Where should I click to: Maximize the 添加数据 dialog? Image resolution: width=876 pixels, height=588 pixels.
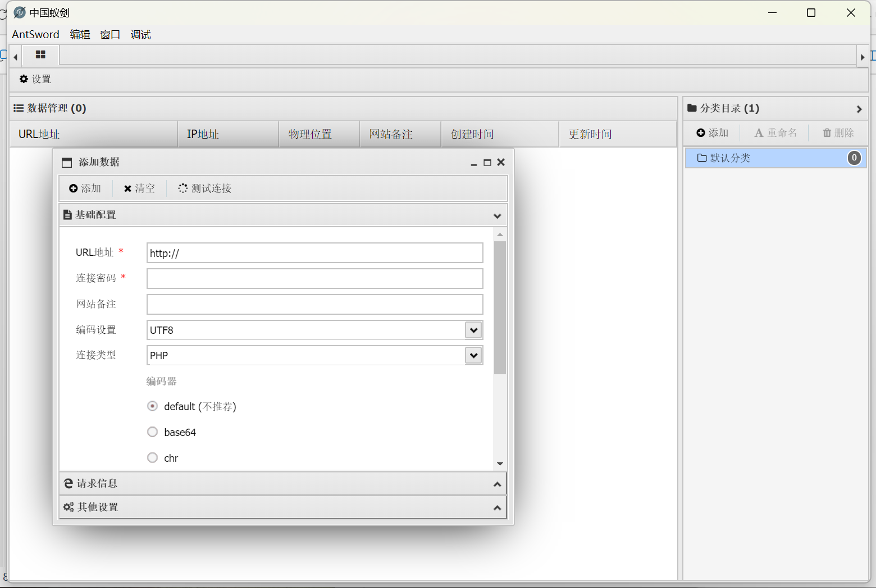click(x=487, y=163)
